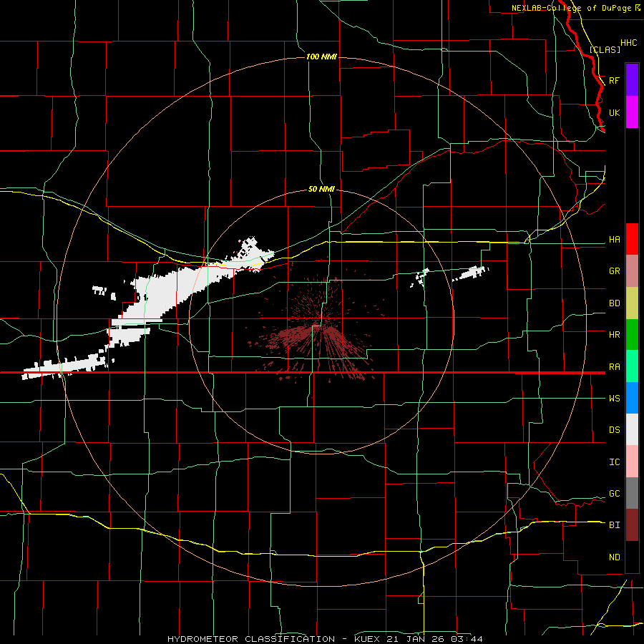Pick the blue WS legend swatch
Viewport: 644px width, 644px height.
click(632, 398)
